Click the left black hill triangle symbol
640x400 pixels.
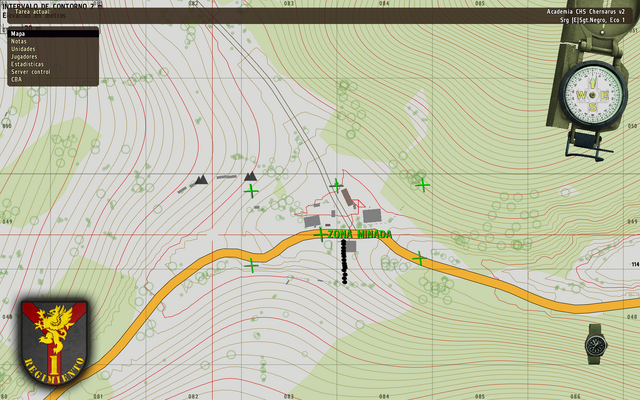[201, 180]
